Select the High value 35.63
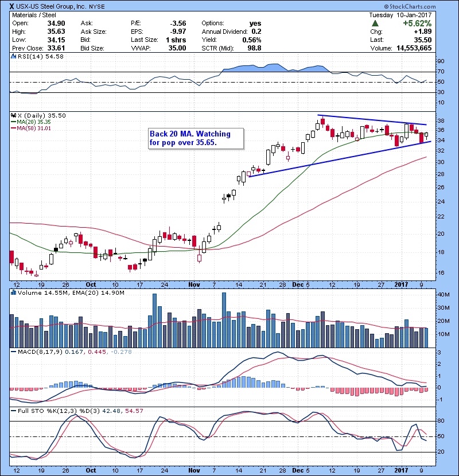This screenshot has width=459, height=476. coord(56,32)
